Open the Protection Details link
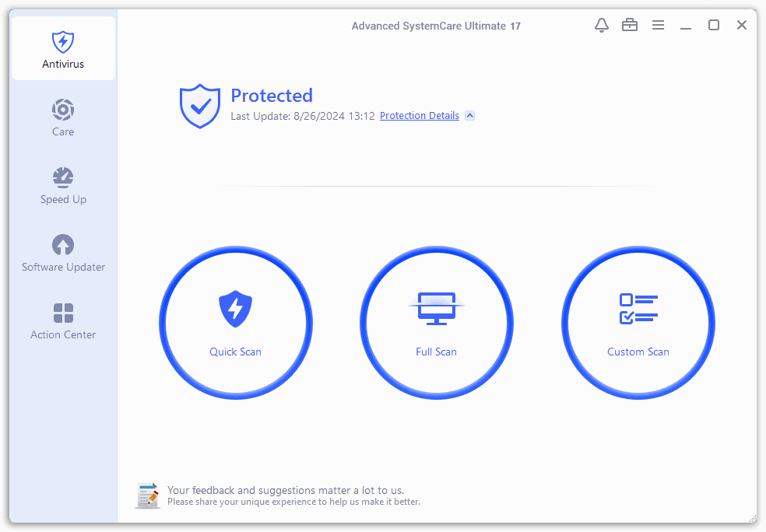The image size is (766, 532). click(x=419, y=116)
